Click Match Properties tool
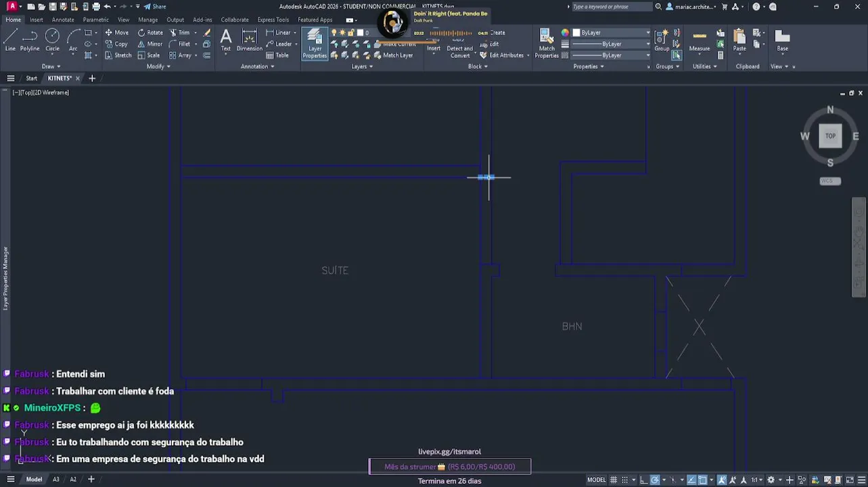This screenshot has width=868, height=487. [x=547, y=44]
